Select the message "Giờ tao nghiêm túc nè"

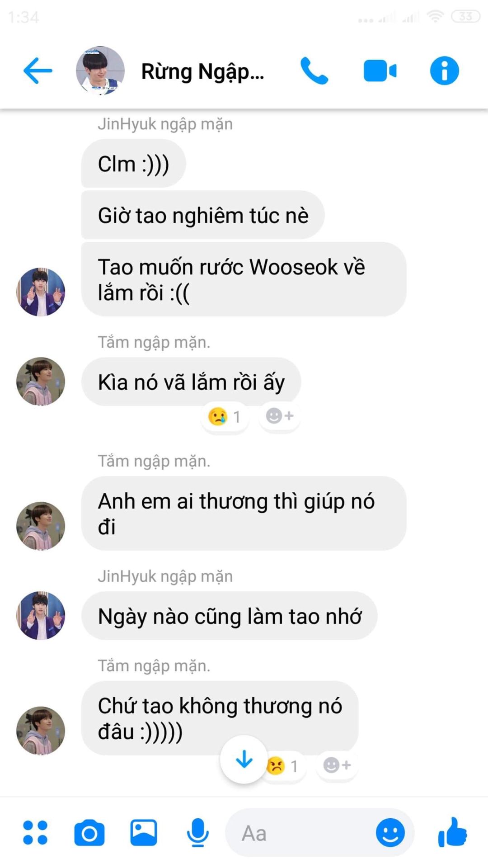[x=203, y=215]
